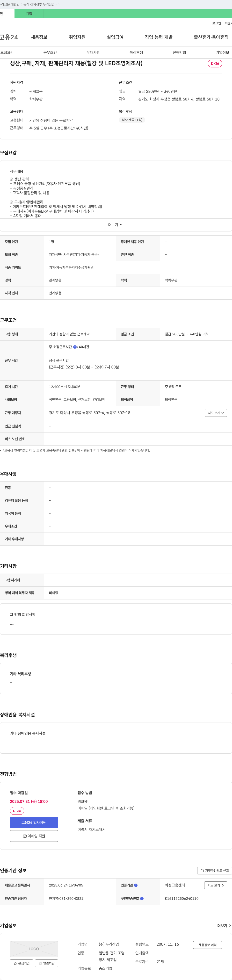Apply via 고용24 입사지원 button
Image resolution: width=232 pixels, height=980 pixels.
coord(34,822)
